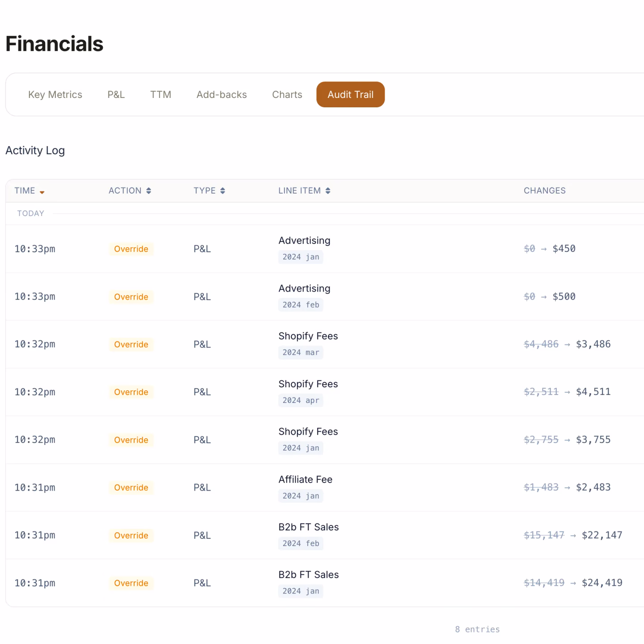
Task: Switch to the Key Metrics tab
Action: coord(55,94)
